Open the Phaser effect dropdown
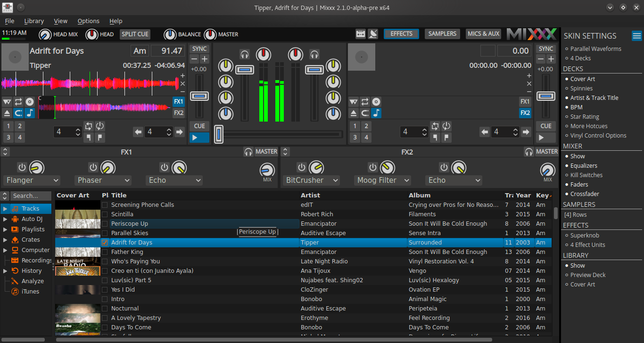The image size is (644, 343). pyautogui.click(x=103, y=180)
